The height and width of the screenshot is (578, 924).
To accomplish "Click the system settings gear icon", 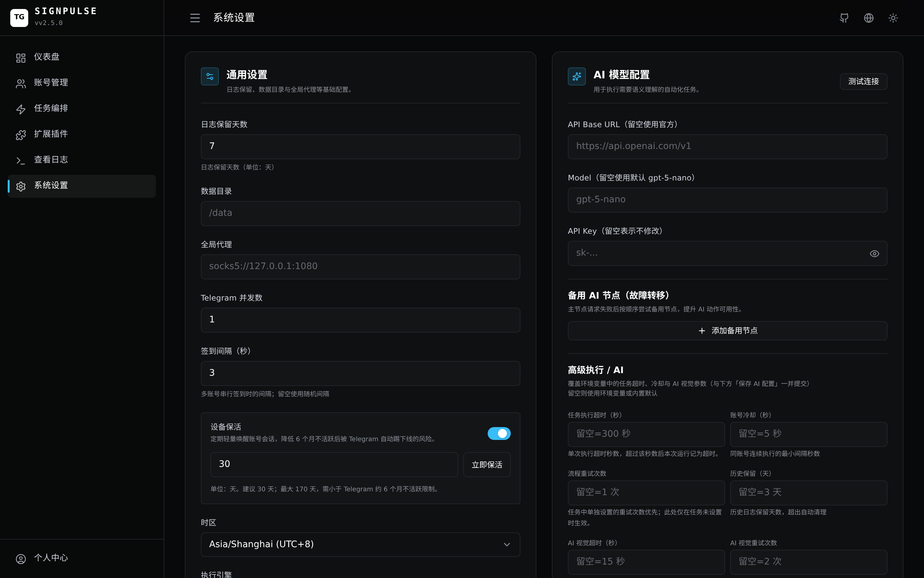I will 21,186.
